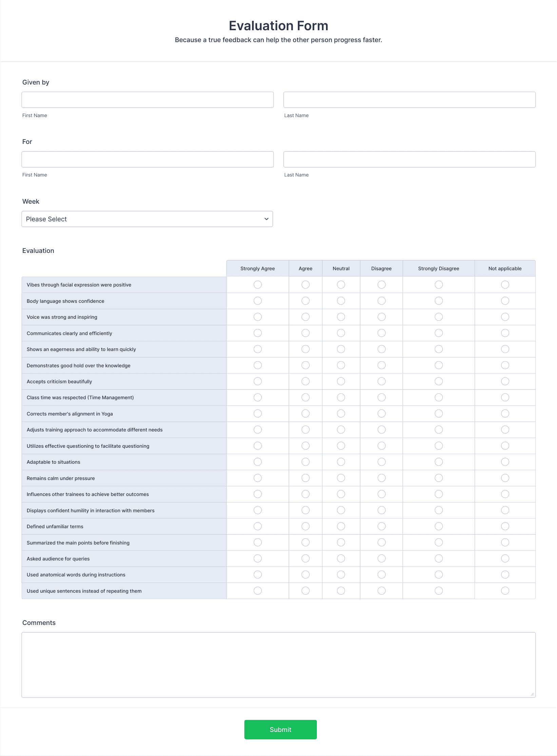Select Disagree for Asked audience for queries
The image size is (557, 756).
point(382,558)
